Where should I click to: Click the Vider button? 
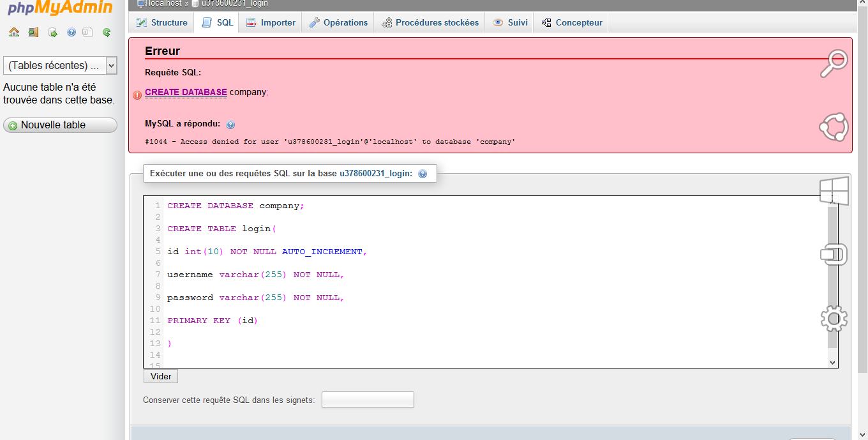(x=161, y=376)
